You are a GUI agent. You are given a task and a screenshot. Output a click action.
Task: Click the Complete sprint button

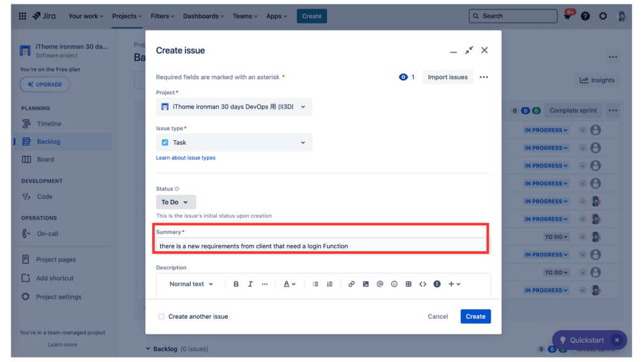point(573,111)
